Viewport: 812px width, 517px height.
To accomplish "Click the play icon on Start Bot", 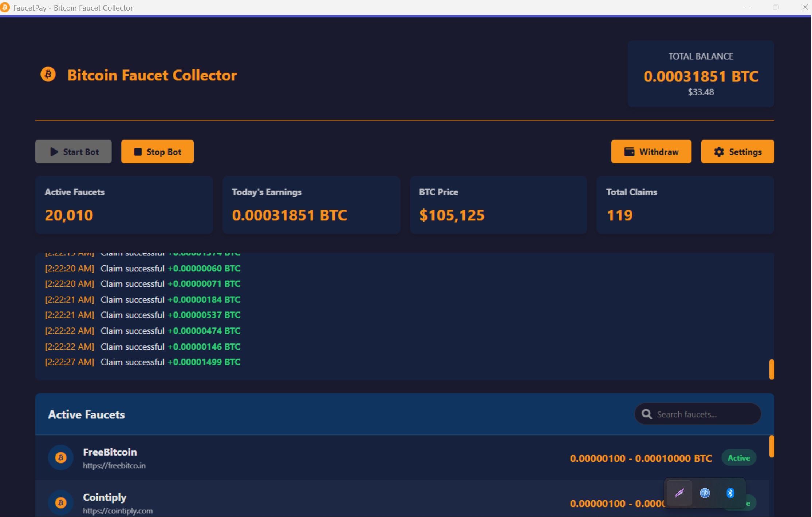I will [x=54, y=152].
